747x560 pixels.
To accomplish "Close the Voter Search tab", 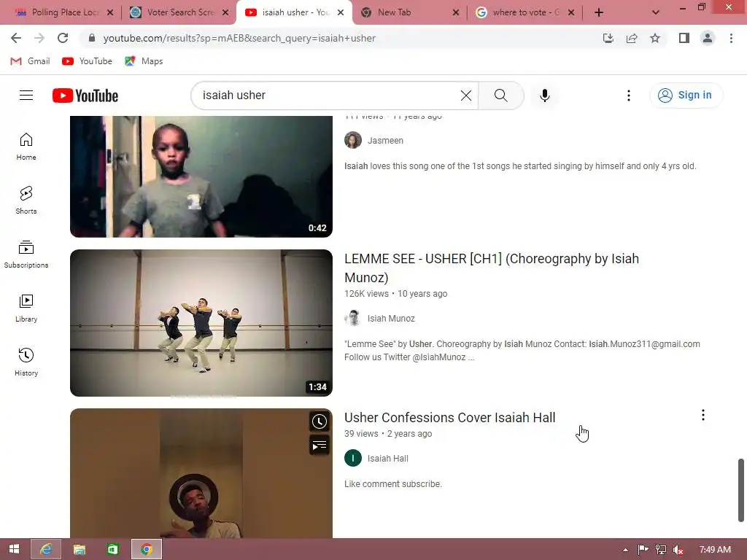I will click(225, 12).
